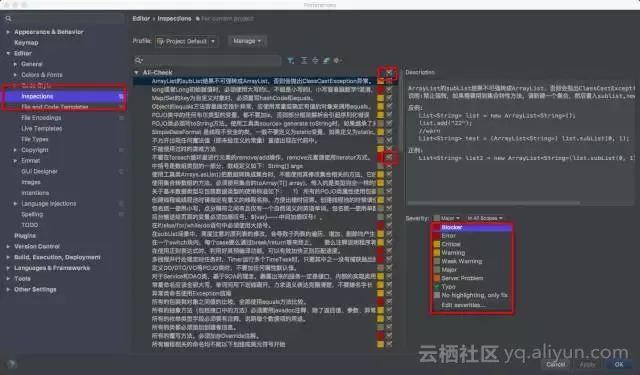Choose No highlighting, only fix option

[472, 295]
